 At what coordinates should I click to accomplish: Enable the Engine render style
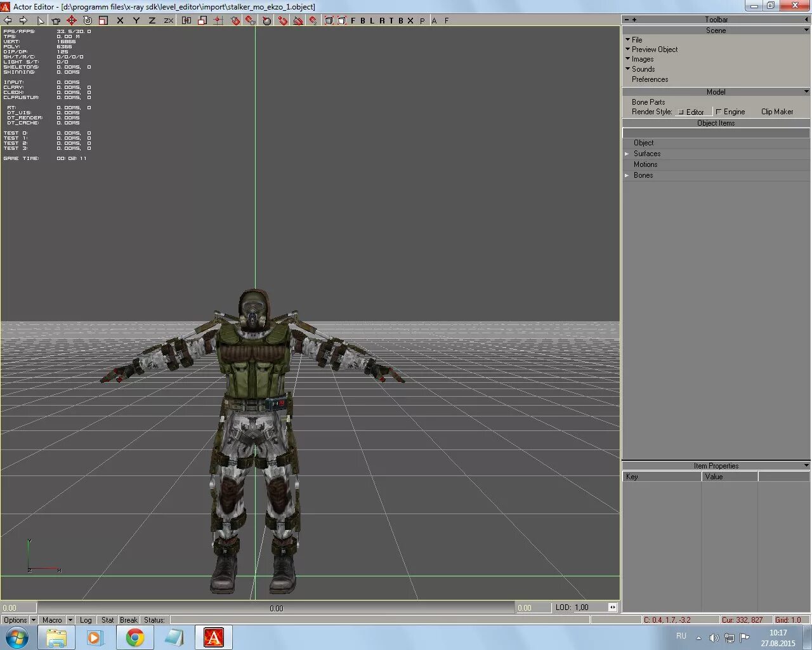730,112
